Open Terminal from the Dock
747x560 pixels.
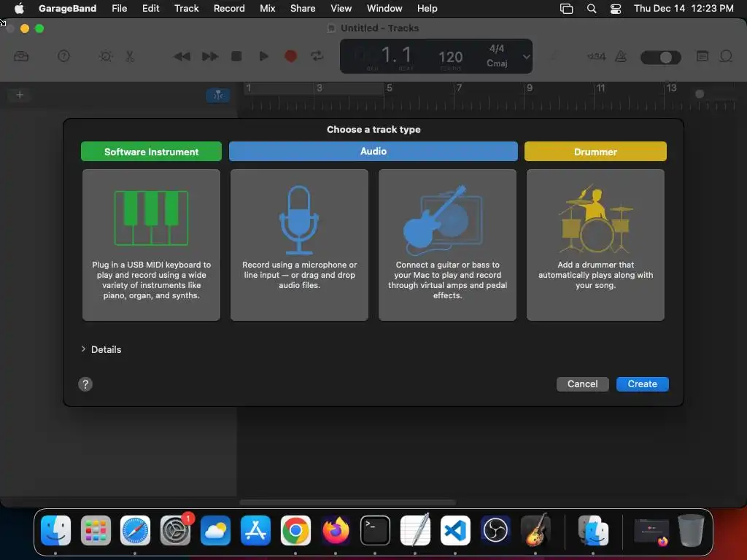point(375,530)
